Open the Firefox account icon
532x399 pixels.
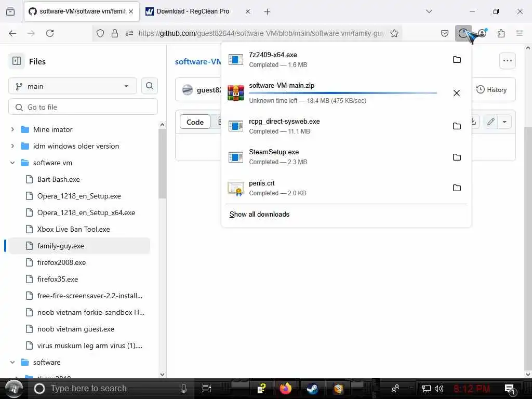point(482,33)
